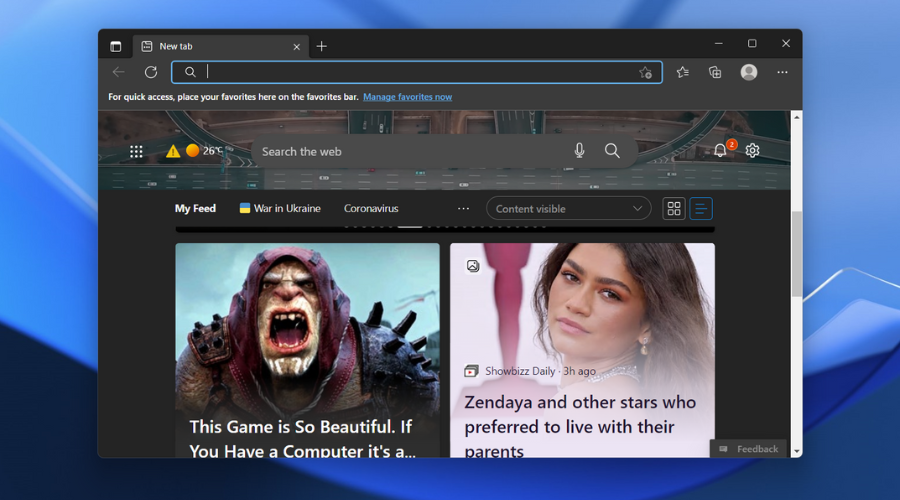Add this page to favorites (star icon)
This screenshot has height=500, width=900.
pyautogui.click(x=645, y=72)
